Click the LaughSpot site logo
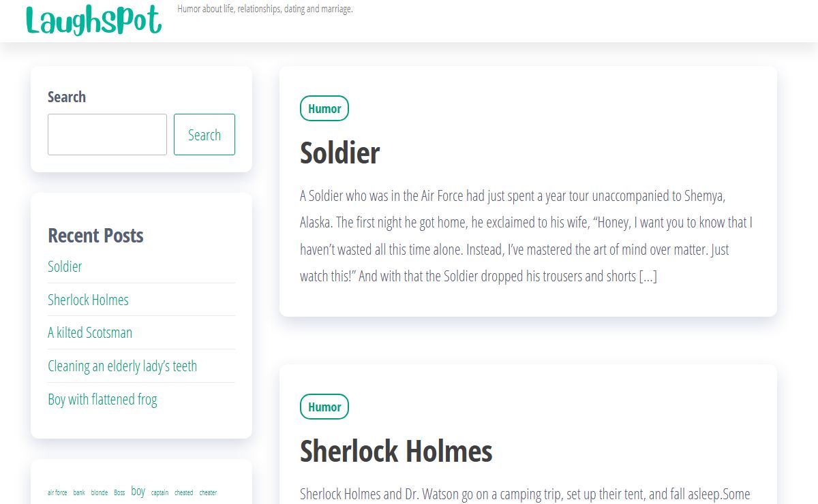This screenshot has width=818, height=504. tap(94, 19)
